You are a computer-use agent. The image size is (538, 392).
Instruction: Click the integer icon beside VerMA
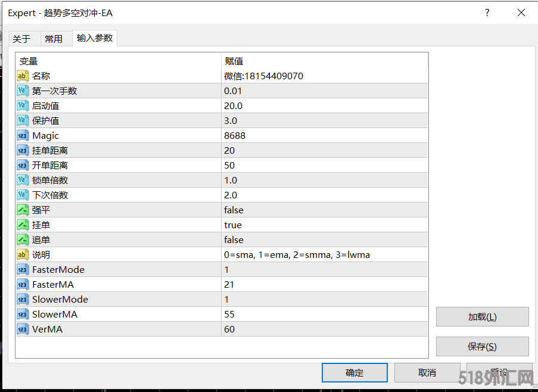click(x=23, y=329)
